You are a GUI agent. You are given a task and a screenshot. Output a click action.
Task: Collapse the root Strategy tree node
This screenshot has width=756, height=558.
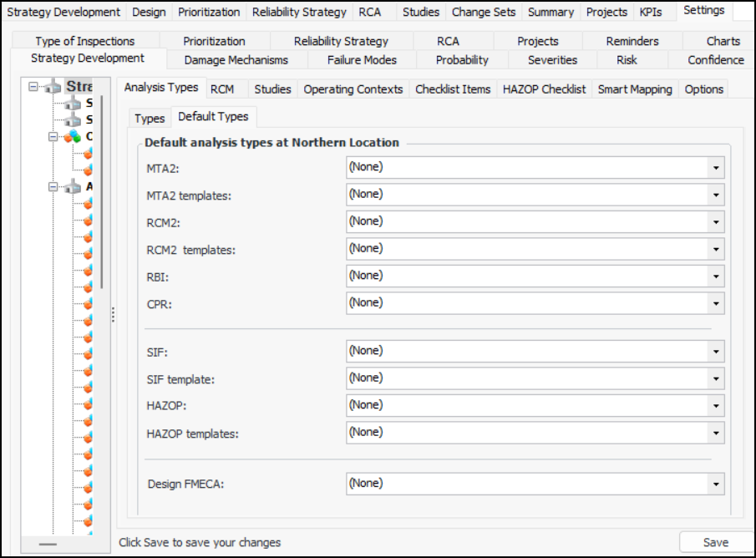click(33, 87)
